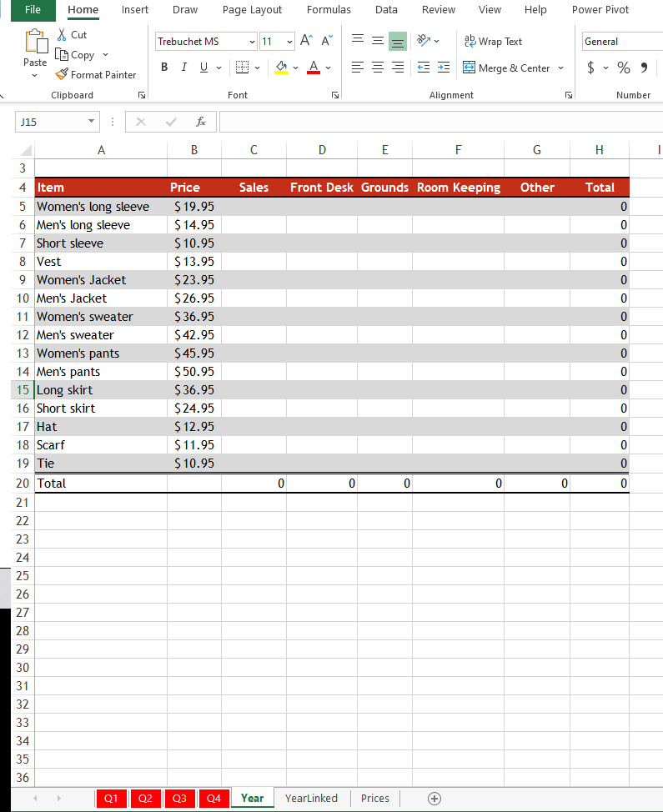This screenshot has width=663, height=812.
Task: Switch to Formulas ribbon tab
Action: coord(329,10)
